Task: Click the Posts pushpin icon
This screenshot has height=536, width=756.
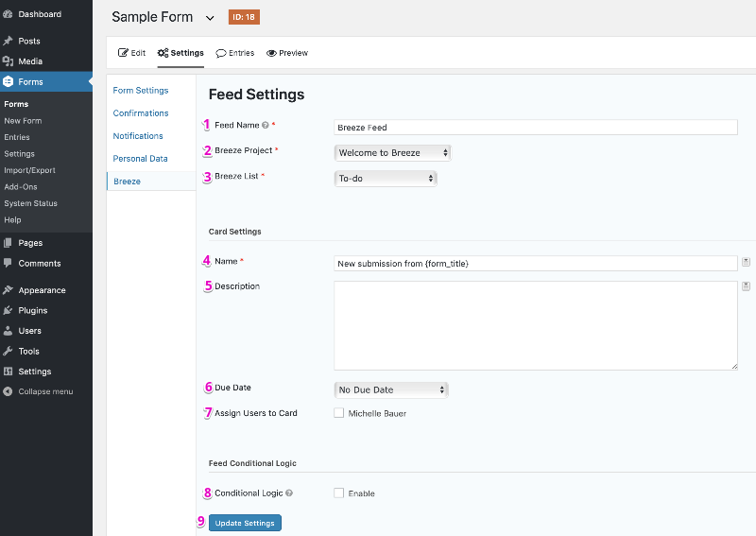Action: [x=8, y=41]
